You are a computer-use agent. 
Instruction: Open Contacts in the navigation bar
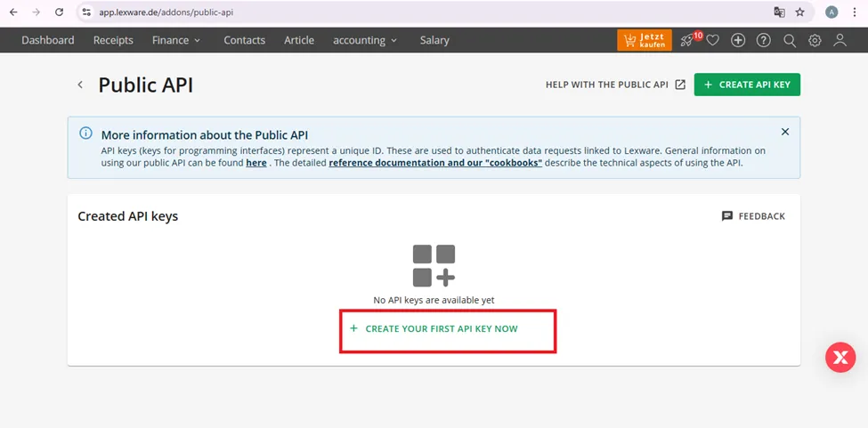tap(244, 40)
